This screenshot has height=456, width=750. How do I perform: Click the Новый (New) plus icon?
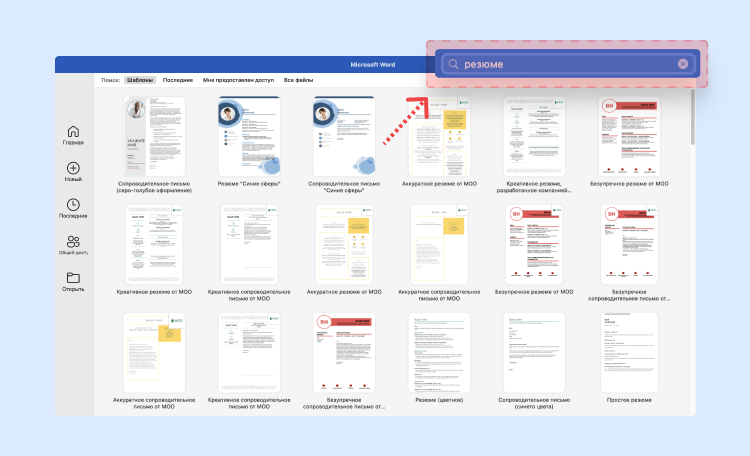[x=73, y=169]
